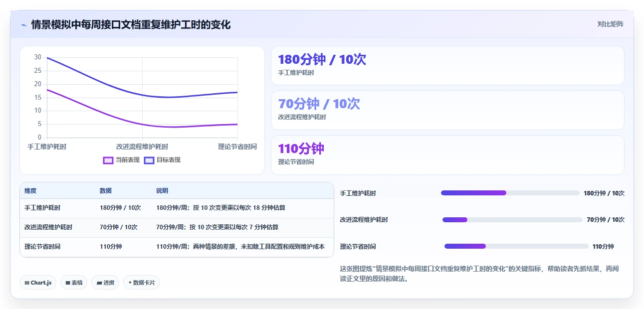Click the panel title 情景模拟中每周接口文档重复维护工时的变化
This screenshot has width=644, height=309.
tap(131, 25)
